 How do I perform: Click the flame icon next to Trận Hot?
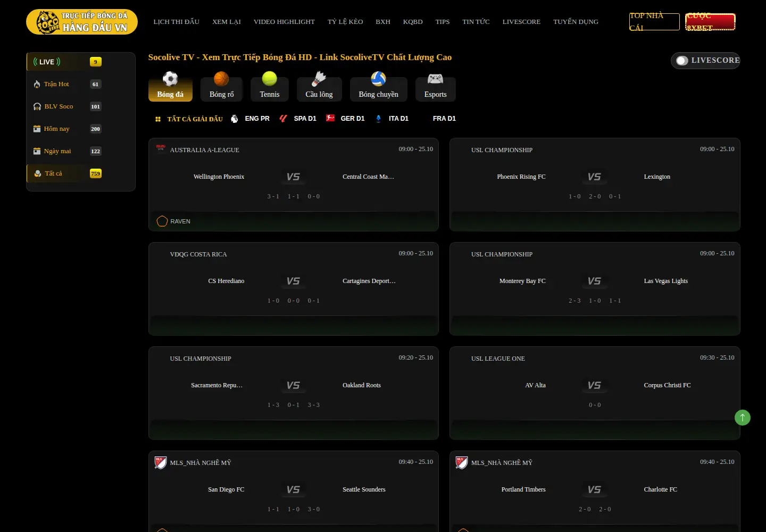coord(37,84)
